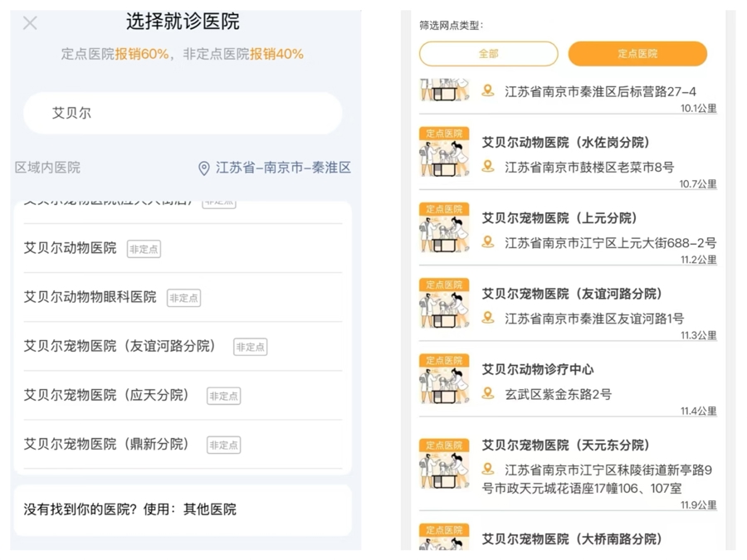The image size is (747, 560).
Task: Click thumbnail of 艾贝尔动物医院（水佐岗分院）
Action: click(444, 153)
